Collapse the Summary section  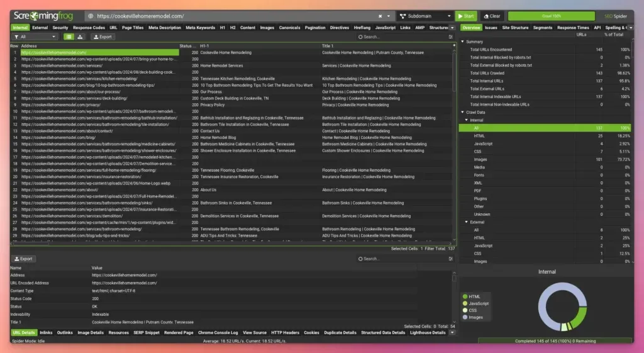coord(464,42)
